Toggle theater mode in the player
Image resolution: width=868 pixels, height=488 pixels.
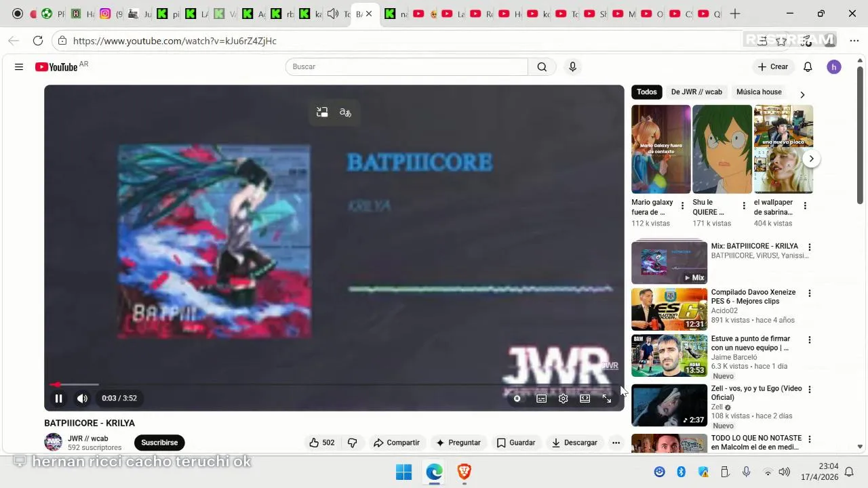pos(585,399)
